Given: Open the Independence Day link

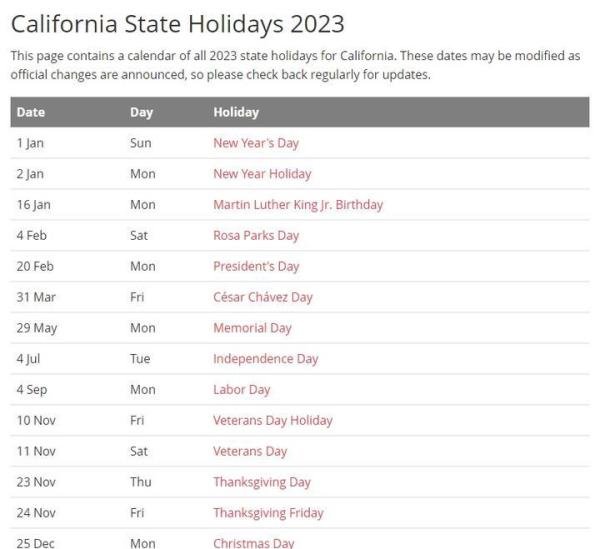Looking at the screenshot, I should [266, 359].
